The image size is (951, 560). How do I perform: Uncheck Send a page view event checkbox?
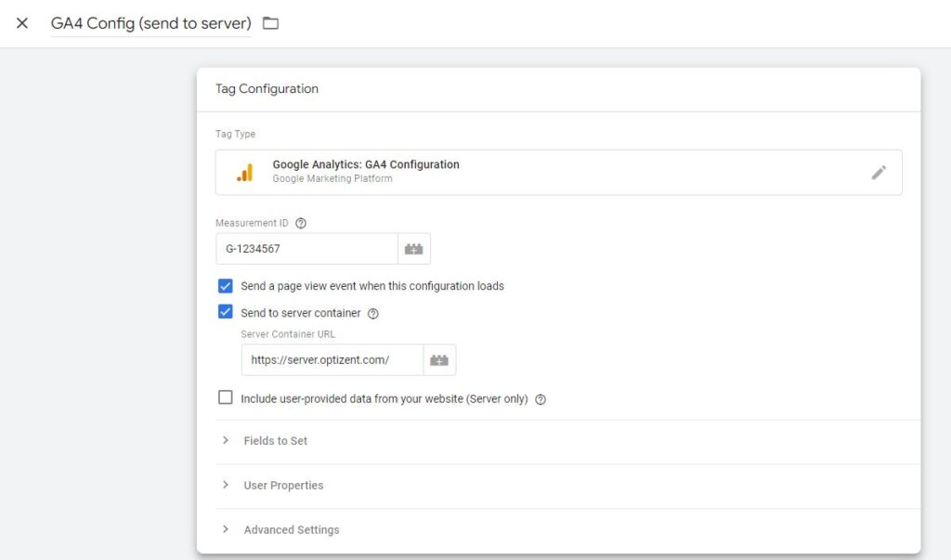pos(225,286)
